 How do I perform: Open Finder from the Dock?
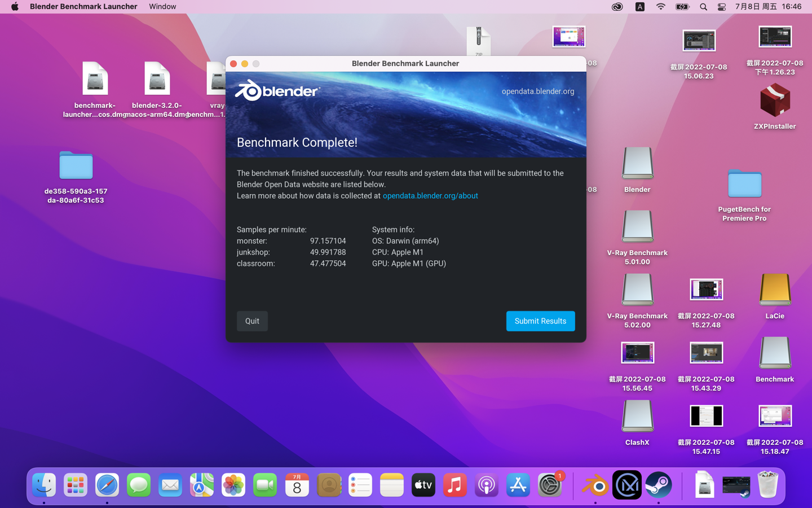[44, 485]
